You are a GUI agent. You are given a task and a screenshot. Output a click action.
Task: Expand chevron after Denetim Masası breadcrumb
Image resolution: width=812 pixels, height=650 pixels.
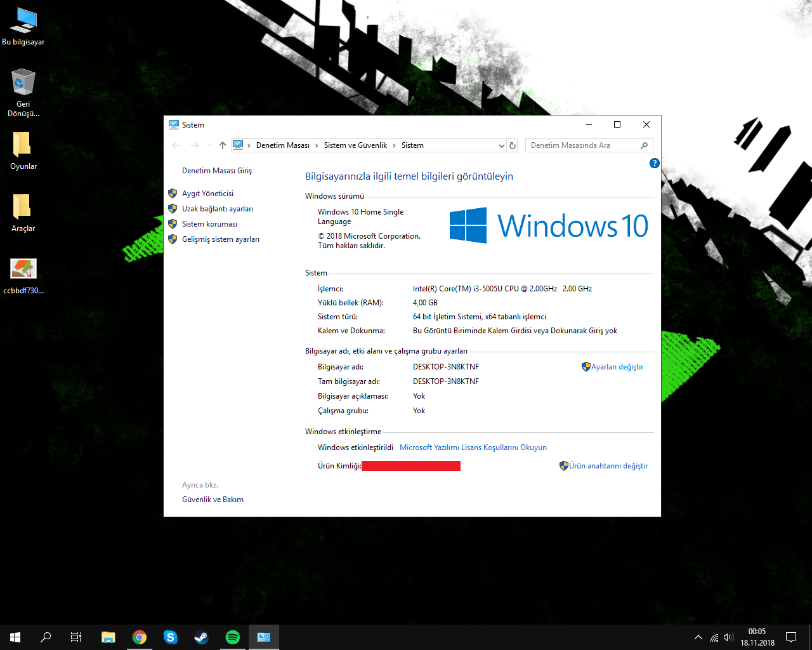(x=317, y=145)
